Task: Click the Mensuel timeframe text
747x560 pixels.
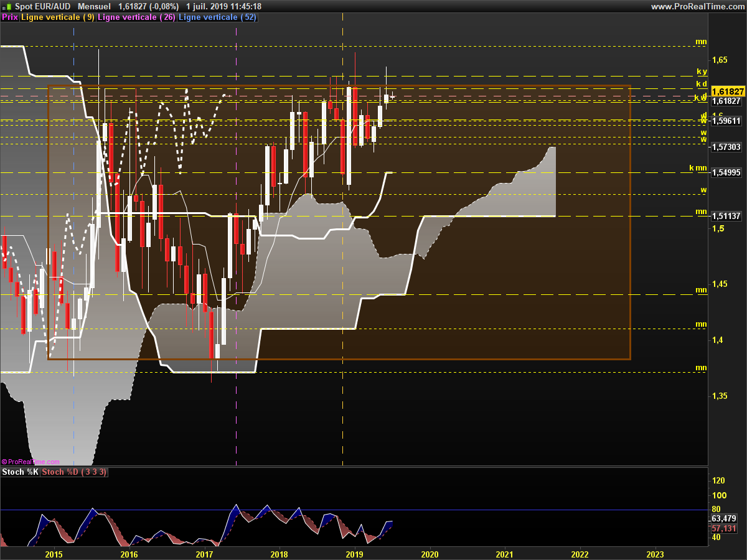Action: [95, 6]
